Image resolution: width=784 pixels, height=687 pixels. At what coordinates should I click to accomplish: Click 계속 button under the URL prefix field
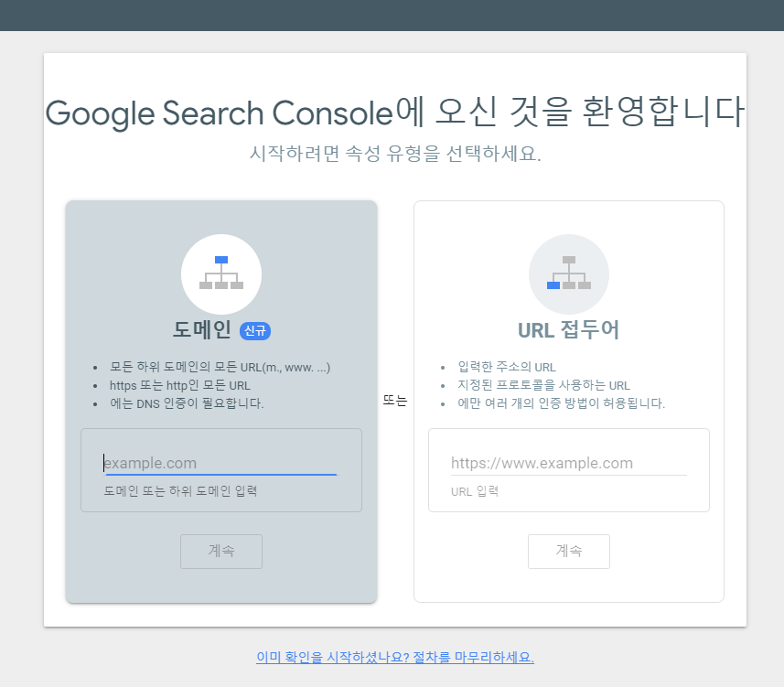pyautogui.click(x=568, y=551)
